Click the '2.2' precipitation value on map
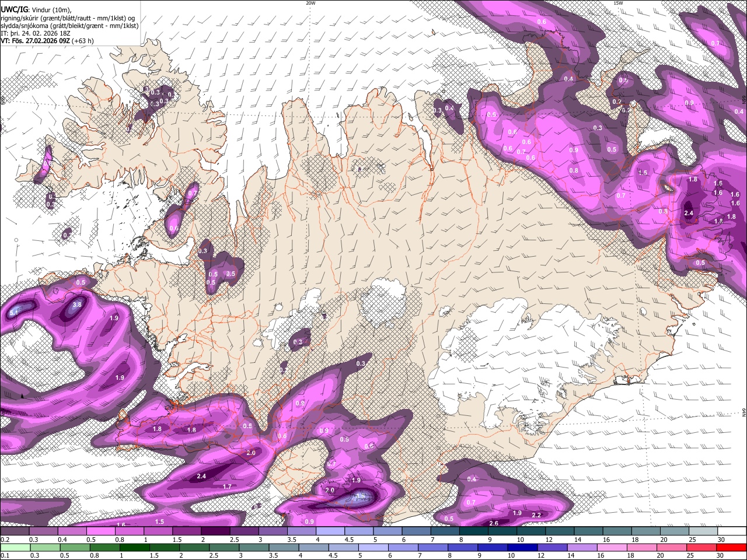Image resolution: width=747 pixels, height=560 pixels. [x=537, y=515]
